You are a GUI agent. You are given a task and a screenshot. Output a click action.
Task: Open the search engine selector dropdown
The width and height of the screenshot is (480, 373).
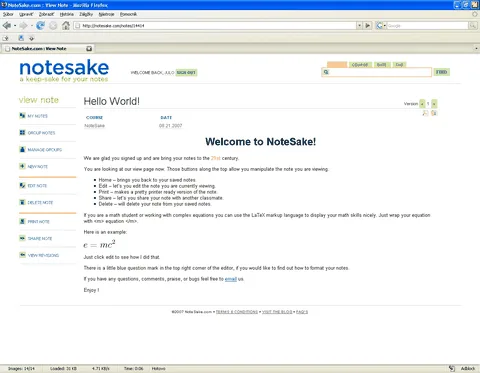point(381,26)
